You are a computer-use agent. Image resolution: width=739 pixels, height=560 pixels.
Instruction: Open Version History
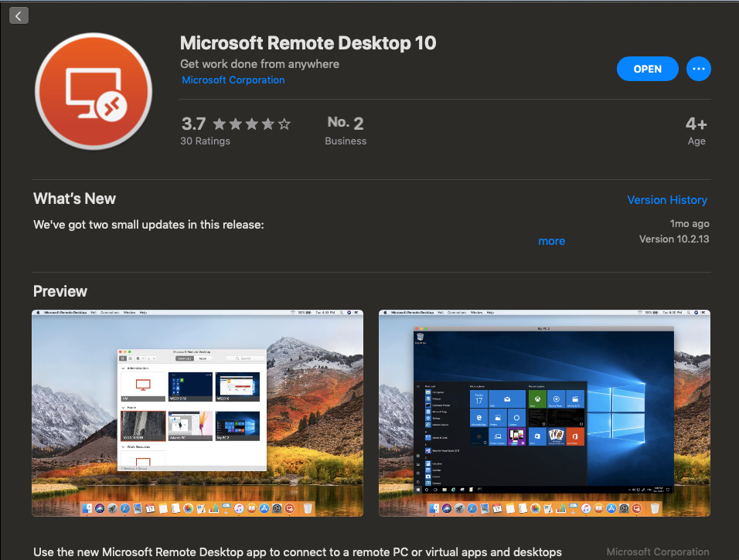click(667, 200)
